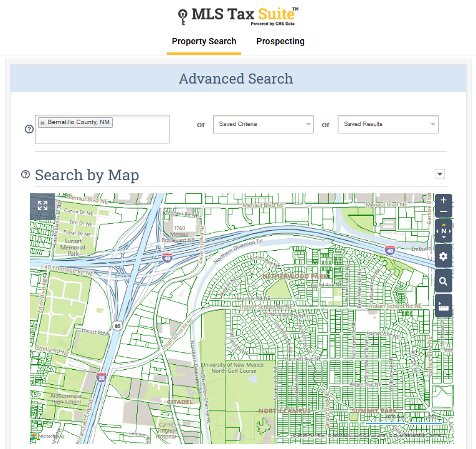Remove Bernalillo County, NM tag
This screenshot has height=449, width=476.
[42, 123]
